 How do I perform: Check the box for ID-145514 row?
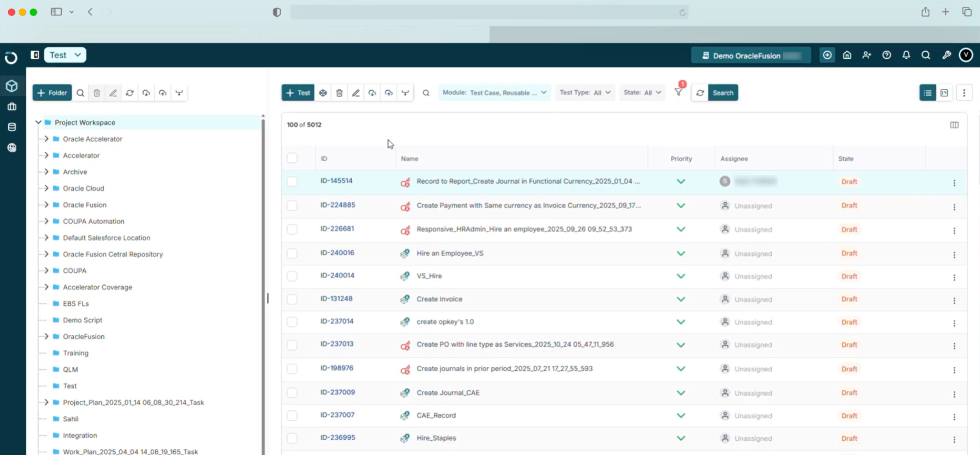(292, 182)
